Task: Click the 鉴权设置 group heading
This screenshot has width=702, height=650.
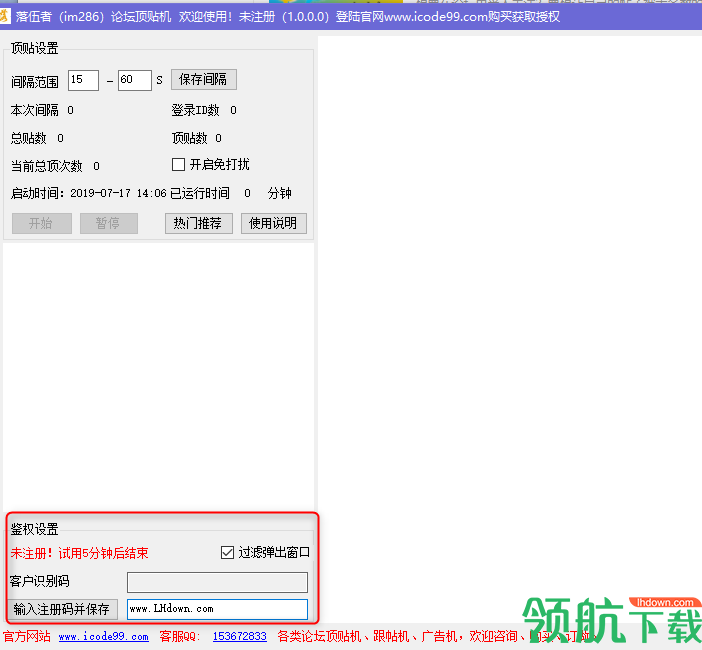Action: (34, 529)
